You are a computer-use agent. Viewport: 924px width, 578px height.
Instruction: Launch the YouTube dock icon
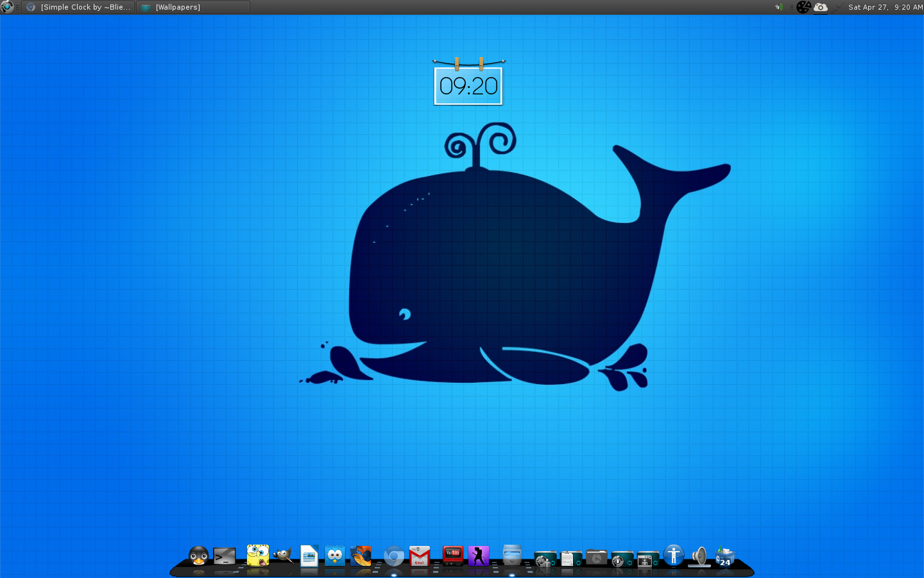tap(453, 555)
